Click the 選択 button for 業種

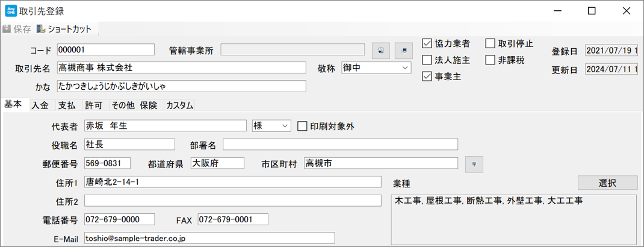coord(608,183)
